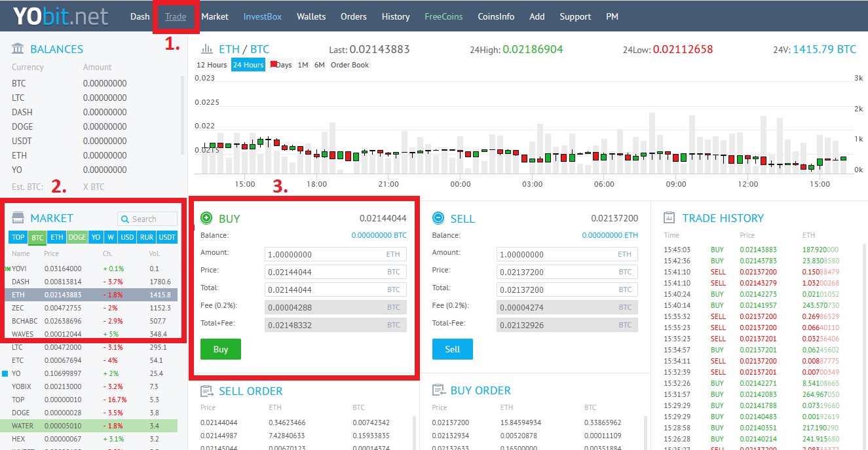Click the Buy Price input field

click(336, 272)
